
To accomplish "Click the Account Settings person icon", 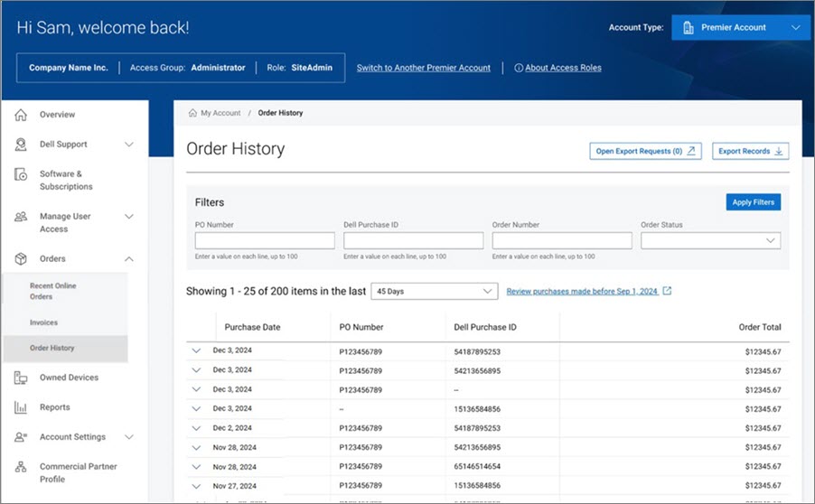I will (x=21, y=437).
